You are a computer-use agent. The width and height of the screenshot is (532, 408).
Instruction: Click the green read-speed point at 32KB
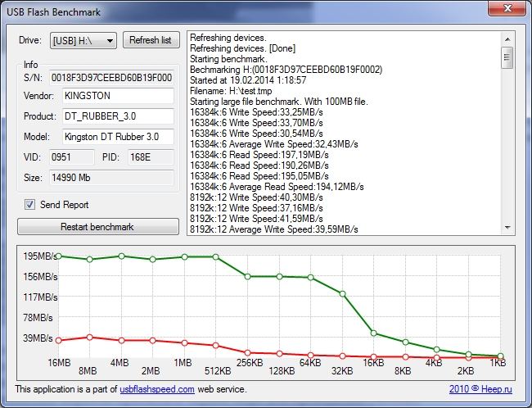(x=342, y=294)
